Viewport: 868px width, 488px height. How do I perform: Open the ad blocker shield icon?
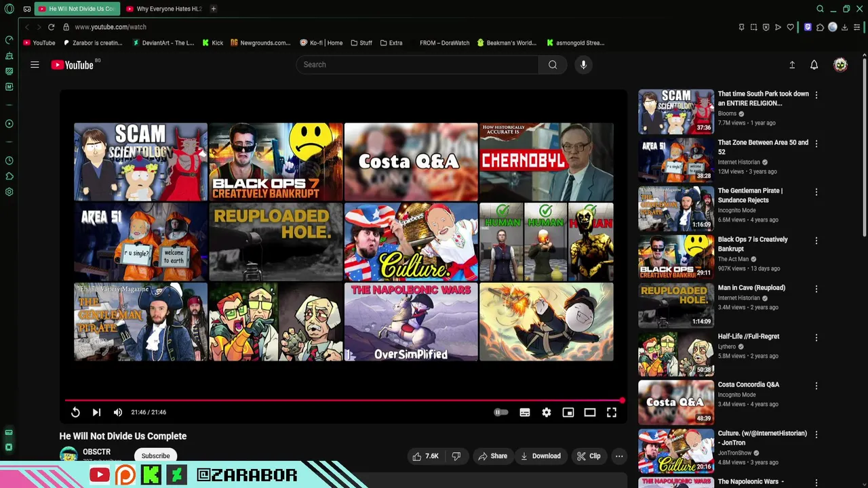tap(766, 27)
